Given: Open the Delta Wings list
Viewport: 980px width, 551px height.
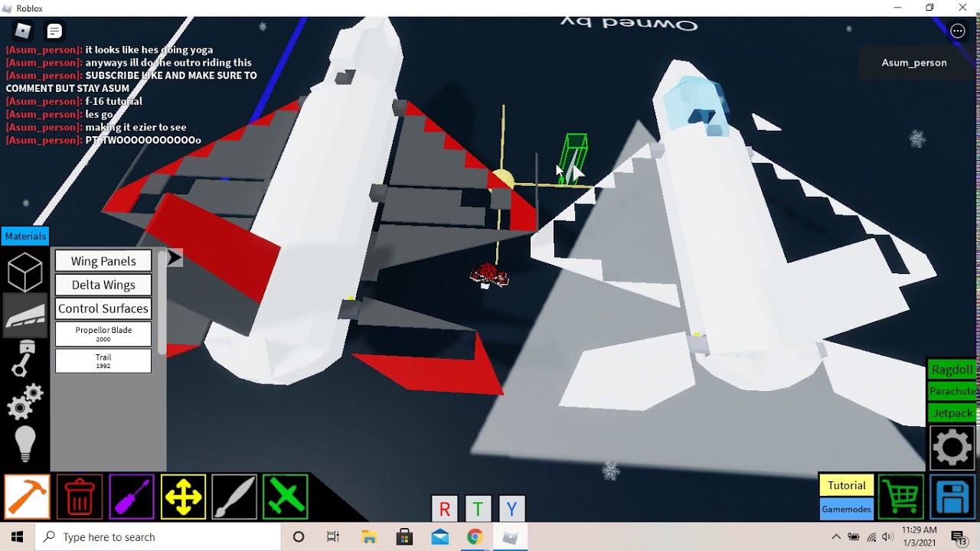Looking at the screenshot, I should (x=103, y=285).
